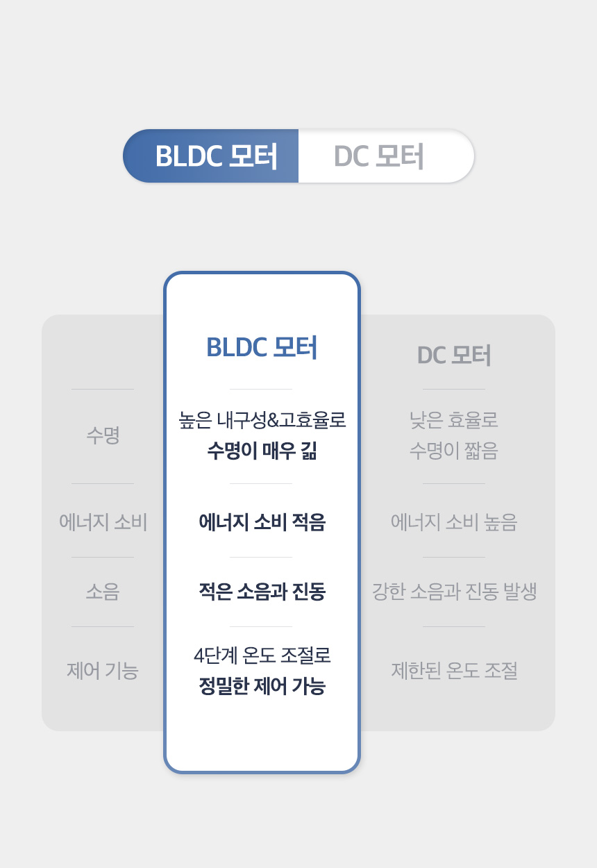Select the 제어 기능 row label
The image size is (597, 868).
[x=103, y=671]
